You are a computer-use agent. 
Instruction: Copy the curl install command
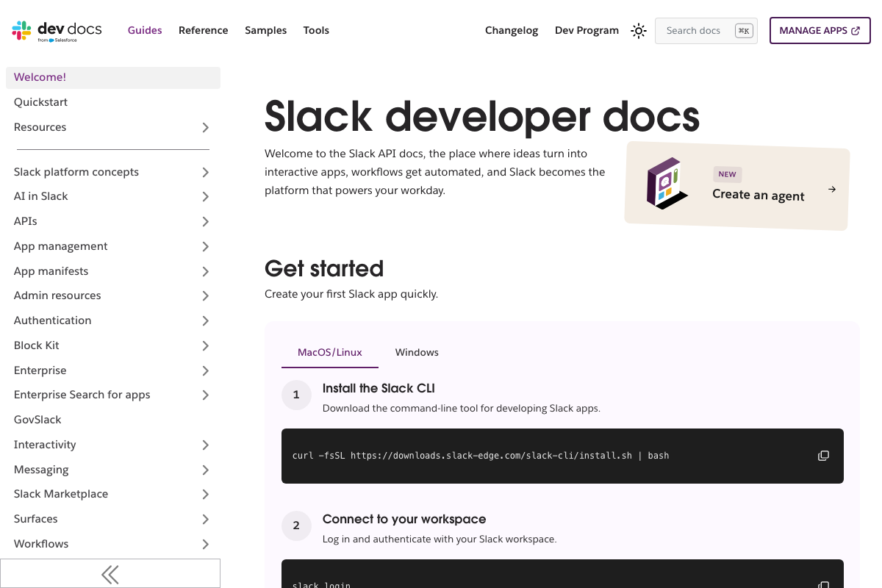[x=823, y=456]
